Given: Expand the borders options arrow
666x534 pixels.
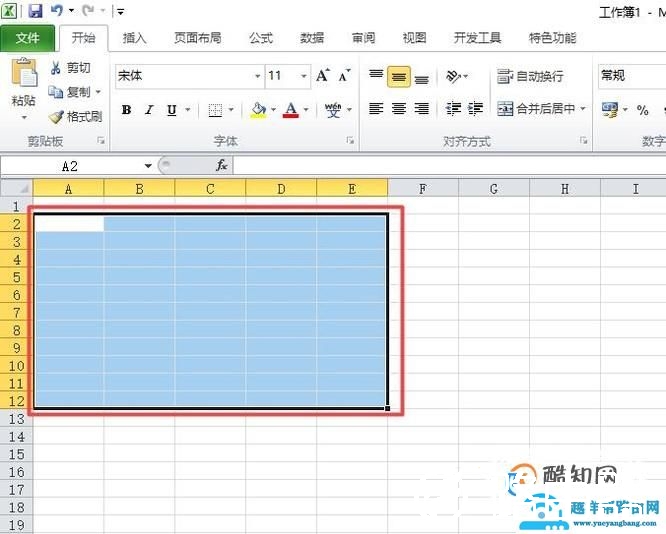Looking at the screenshot, I should [231, 110].
